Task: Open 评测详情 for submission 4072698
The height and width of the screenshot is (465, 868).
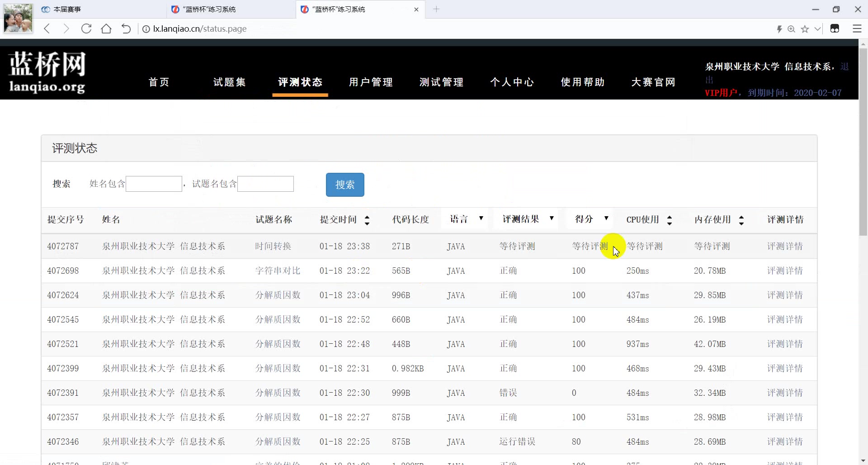Action: [785, 270]
